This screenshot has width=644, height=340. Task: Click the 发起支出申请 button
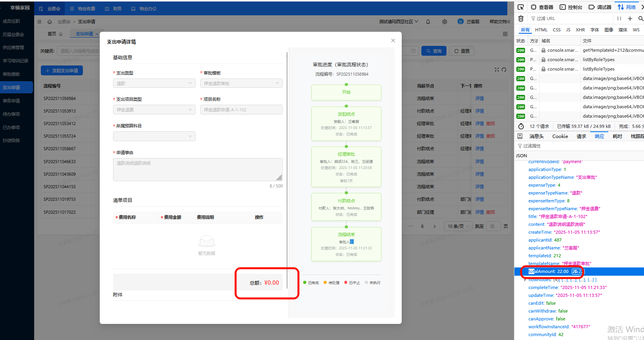tap(62, 71)
